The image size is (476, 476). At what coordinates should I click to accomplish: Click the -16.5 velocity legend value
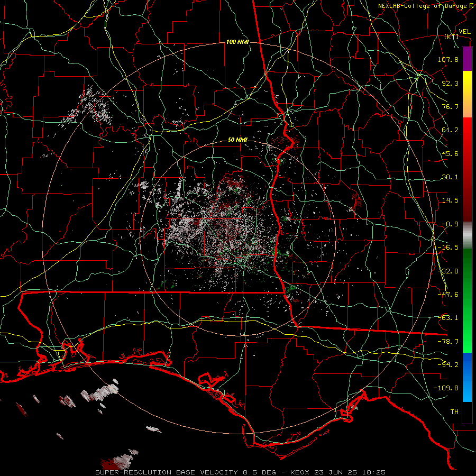tap(448, 248)
